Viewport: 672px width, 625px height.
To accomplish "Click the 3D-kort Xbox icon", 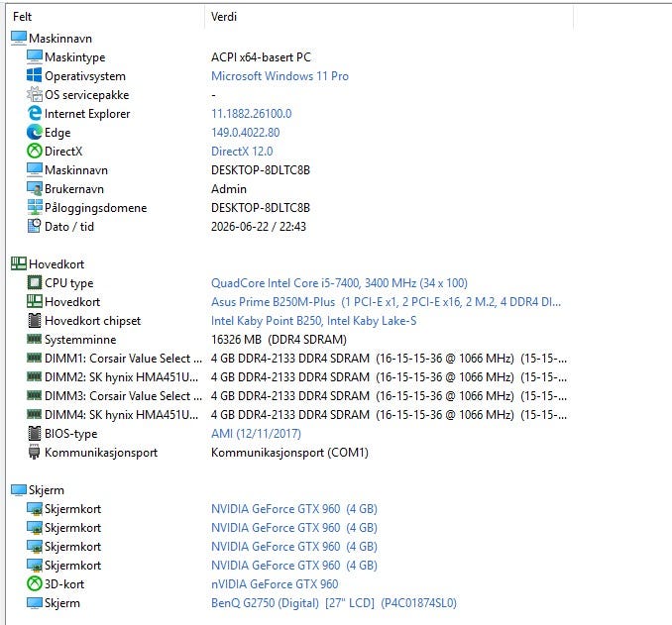I will point(35,583).
